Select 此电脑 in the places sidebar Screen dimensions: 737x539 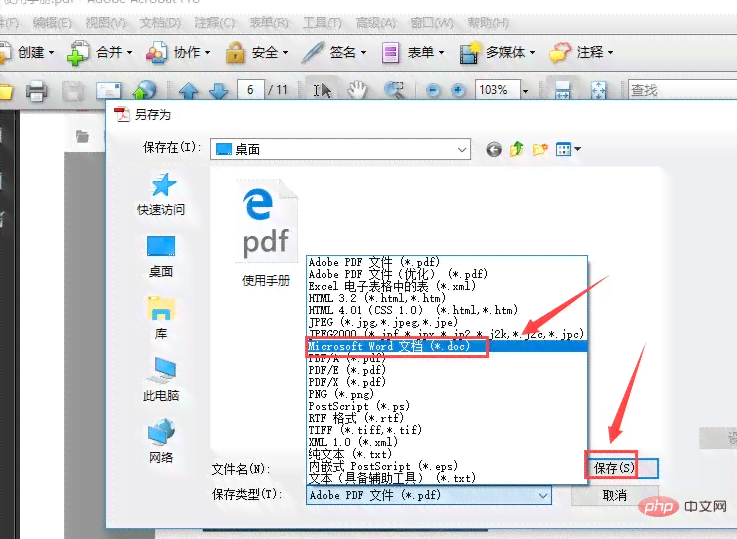(161, 379)
